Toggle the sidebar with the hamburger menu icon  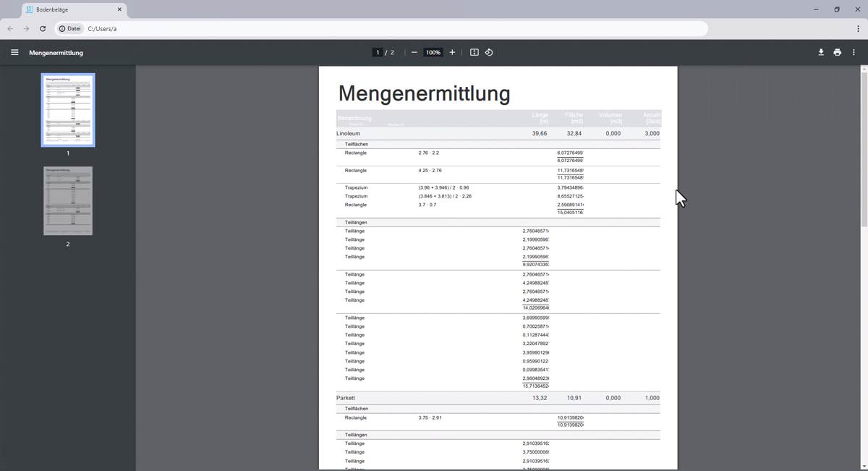(x=14, y=53)
